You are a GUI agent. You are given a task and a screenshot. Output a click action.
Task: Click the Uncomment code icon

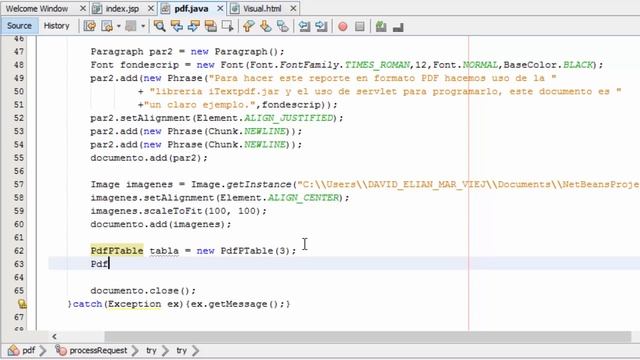tap(398, 27)
